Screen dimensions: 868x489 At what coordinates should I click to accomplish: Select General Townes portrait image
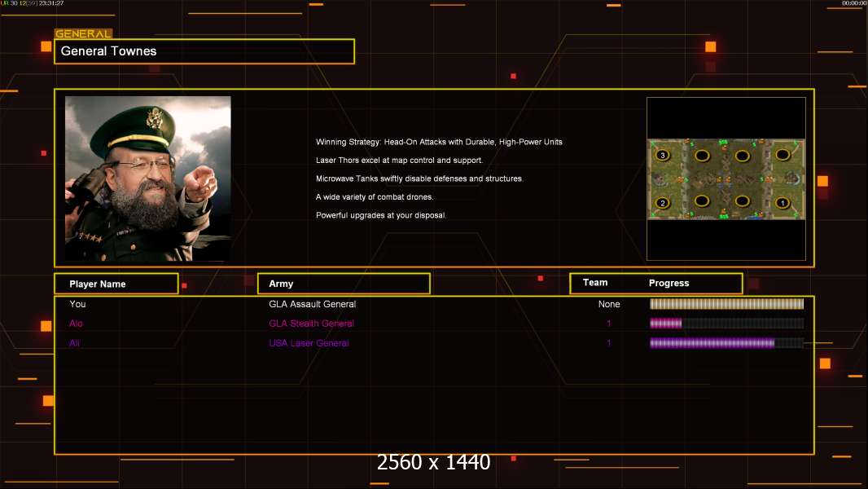pyautogui.click(x=148, y=178)
